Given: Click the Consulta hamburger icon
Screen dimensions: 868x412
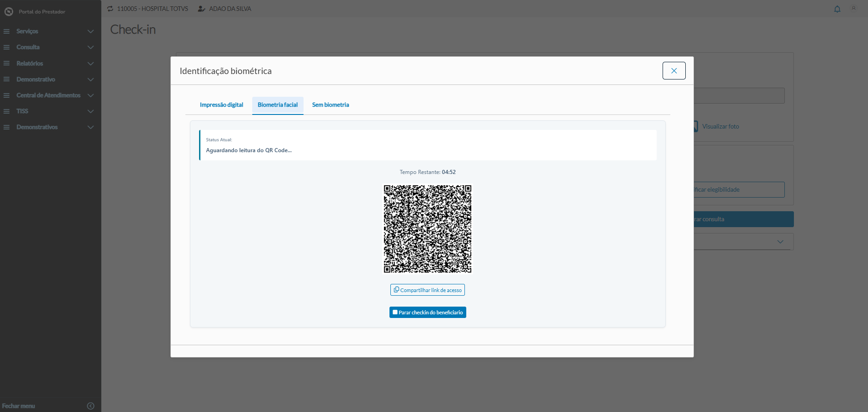Looking at the screenshot, I should coord(6,47).
